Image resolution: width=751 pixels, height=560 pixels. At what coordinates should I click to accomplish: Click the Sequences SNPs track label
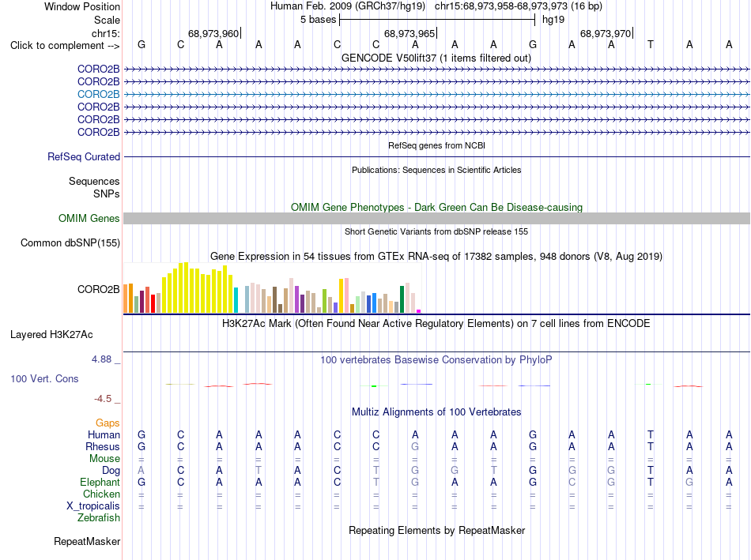click(x=94, y=188)
